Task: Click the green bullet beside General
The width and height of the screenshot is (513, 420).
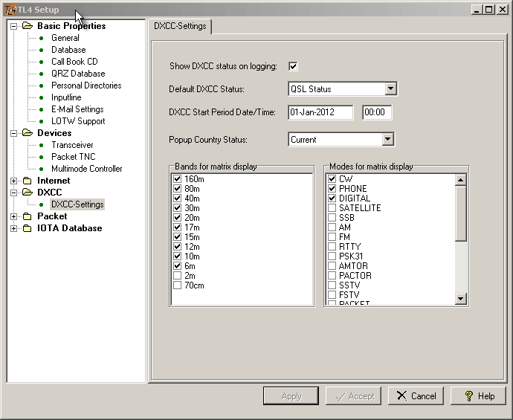Action: 41,38
